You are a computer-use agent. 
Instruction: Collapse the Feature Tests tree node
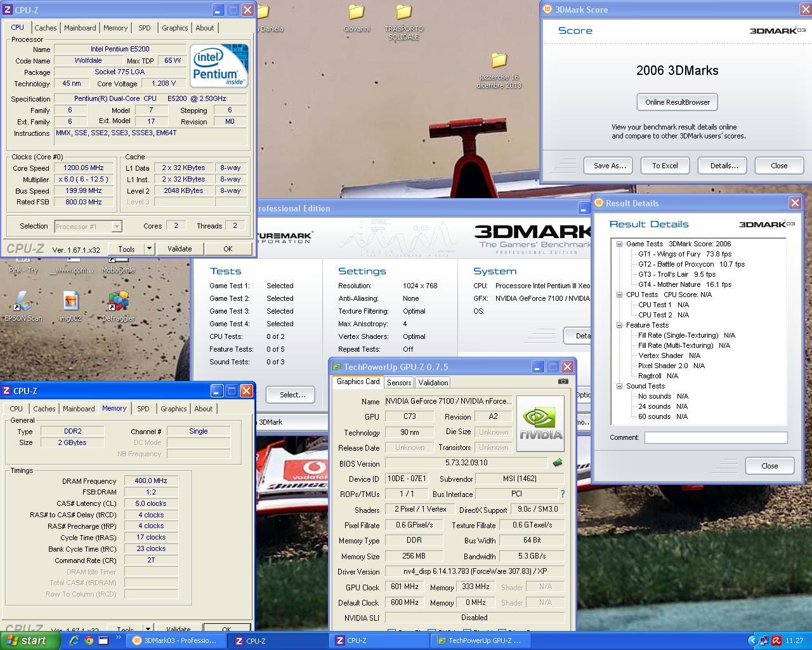[619, 325]
